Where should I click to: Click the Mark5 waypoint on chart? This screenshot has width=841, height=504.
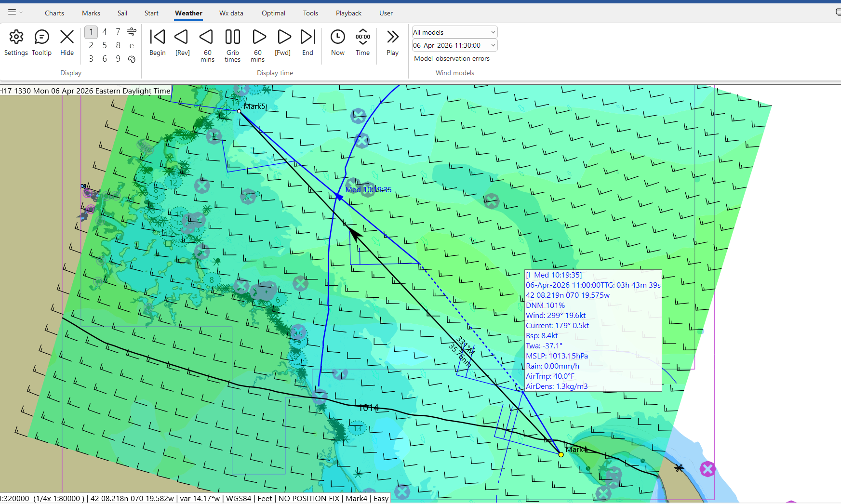(x=239, y=111)
